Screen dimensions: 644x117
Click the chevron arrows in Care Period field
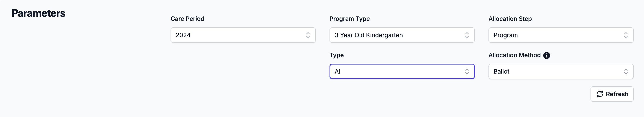pos(308,35)
